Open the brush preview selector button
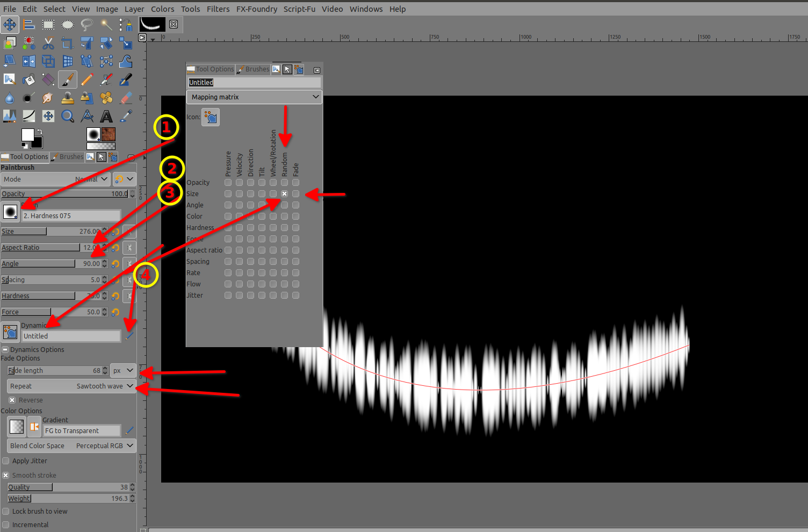 coord(10,212)
